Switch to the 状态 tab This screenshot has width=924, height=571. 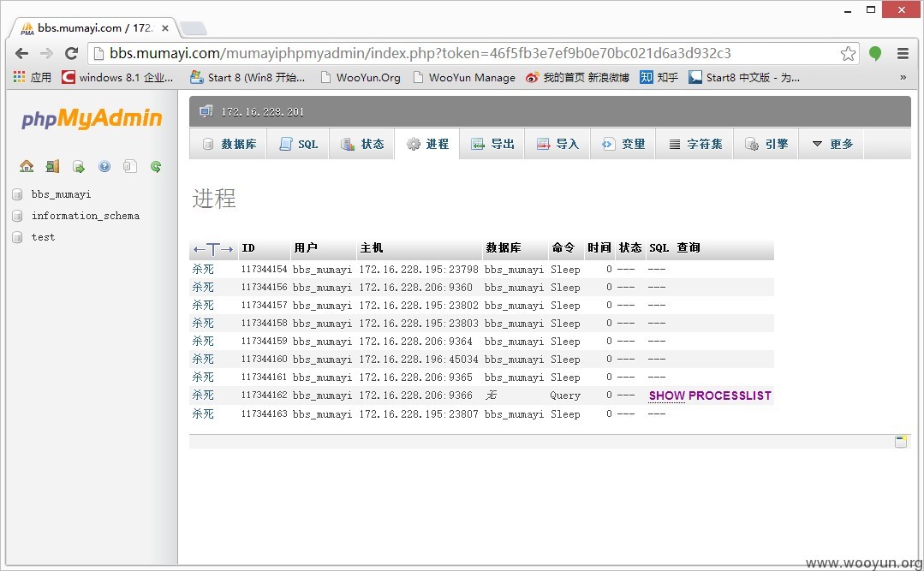click(362, 144)
